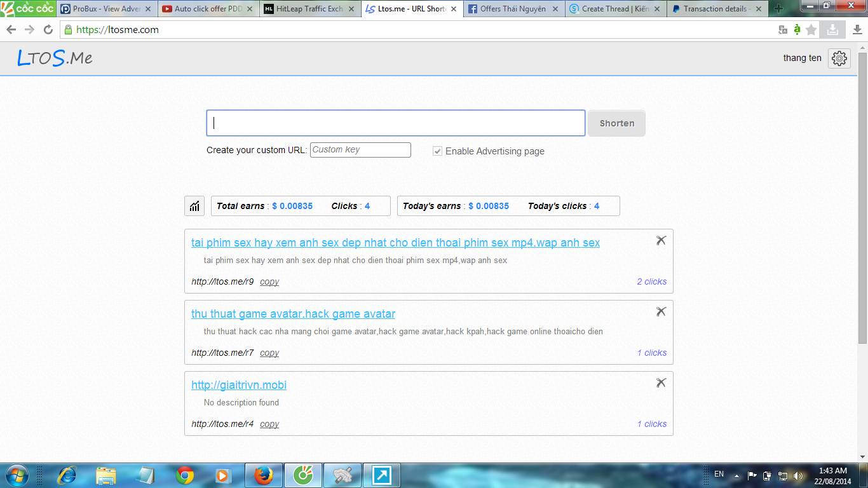Close the ProBux tab
The width and height of the screenshot is (868, 488).
pos(148,9)
